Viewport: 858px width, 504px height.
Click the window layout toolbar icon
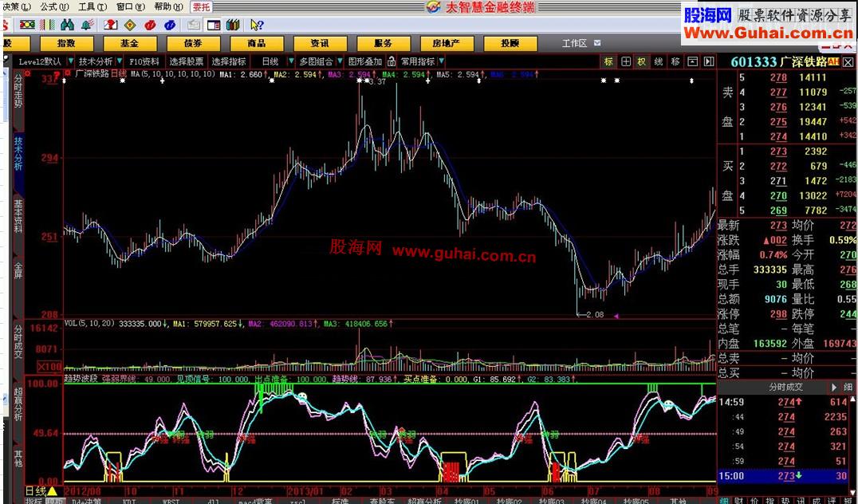(x=214, y=25)
